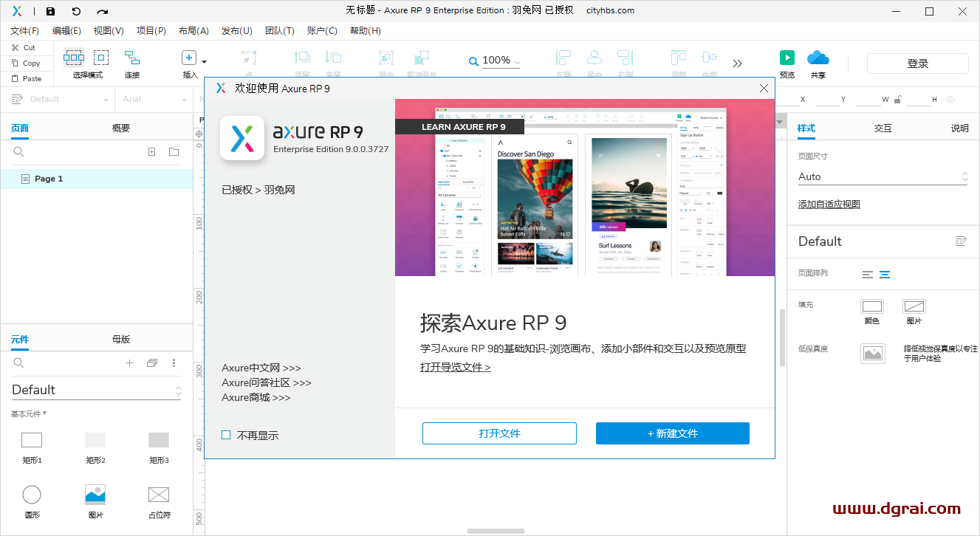
Task: Activate 选择模式 selection mode icon
Action: 73,57
